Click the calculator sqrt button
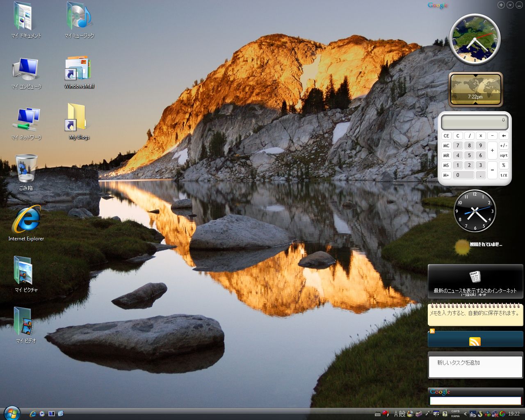 [504, 155]
